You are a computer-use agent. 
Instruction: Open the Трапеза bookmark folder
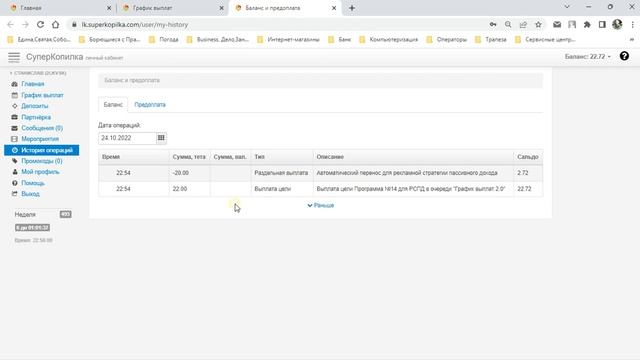click(491, 40)
